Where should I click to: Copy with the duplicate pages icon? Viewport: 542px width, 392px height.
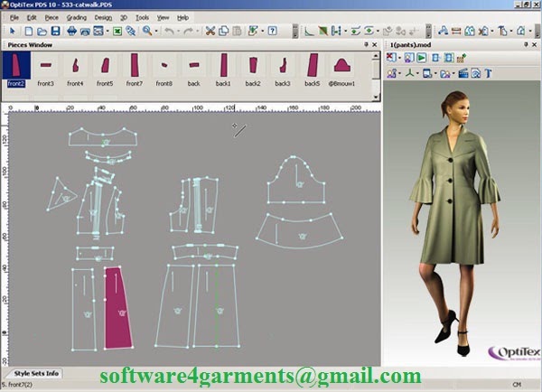tap(224, 31)
